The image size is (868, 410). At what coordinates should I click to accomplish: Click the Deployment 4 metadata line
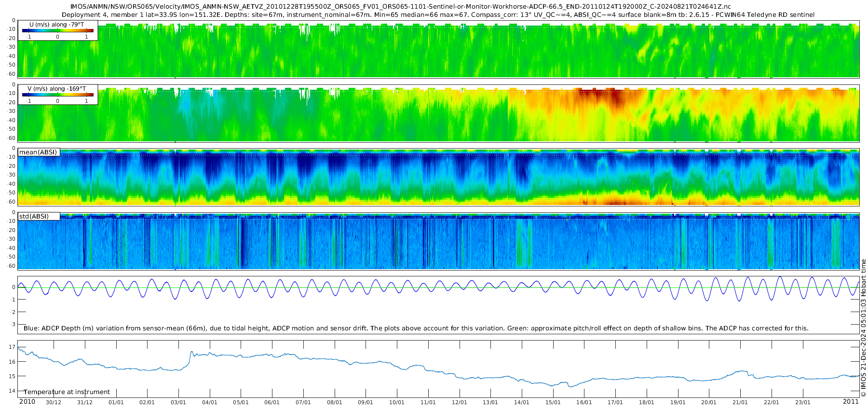pos(438,15)
